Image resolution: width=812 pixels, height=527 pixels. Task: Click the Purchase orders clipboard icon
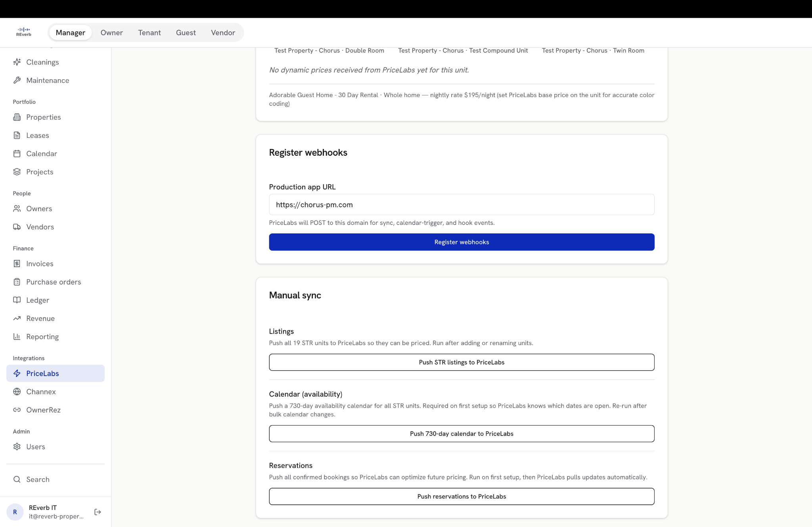pyautogui.click(x=17, y=282)
